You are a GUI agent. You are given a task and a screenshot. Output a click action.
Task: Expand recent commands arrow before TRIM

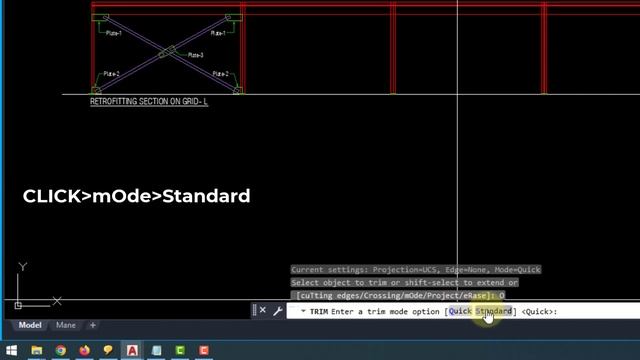click(303, 311)
